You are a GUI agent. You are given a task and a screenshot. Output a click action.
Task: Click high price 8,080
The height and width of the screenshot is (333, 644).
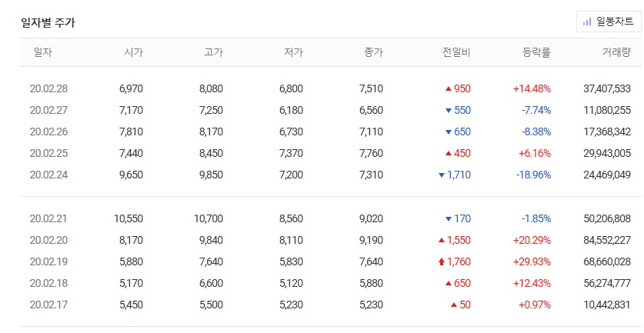pyautogui.click(x=211, y=88)
